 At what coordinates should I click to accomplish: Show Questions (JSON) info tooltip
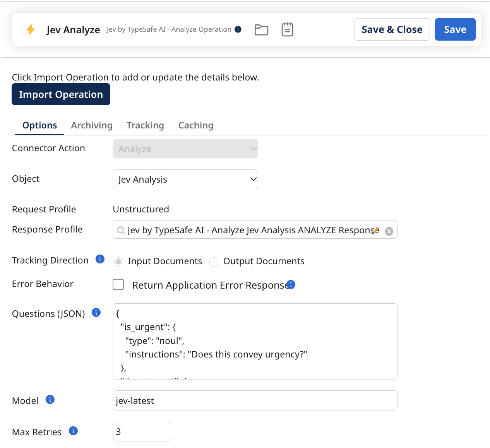pyautogui.click(x=96, y=312)
